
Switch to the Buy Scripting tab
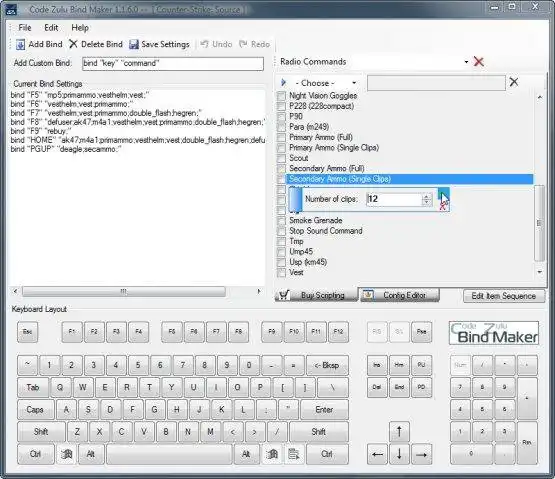pyautogui.click(x=316, y=295)
